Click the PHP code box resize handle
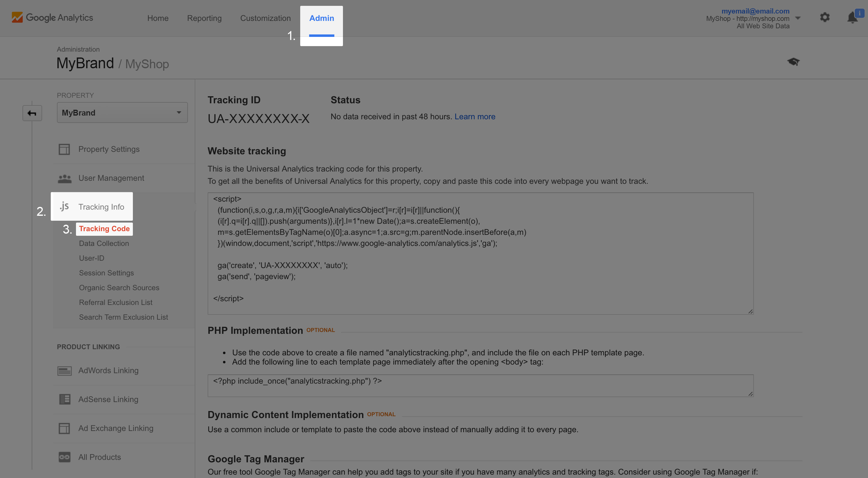Screen dimensions: 868x478 750,393
